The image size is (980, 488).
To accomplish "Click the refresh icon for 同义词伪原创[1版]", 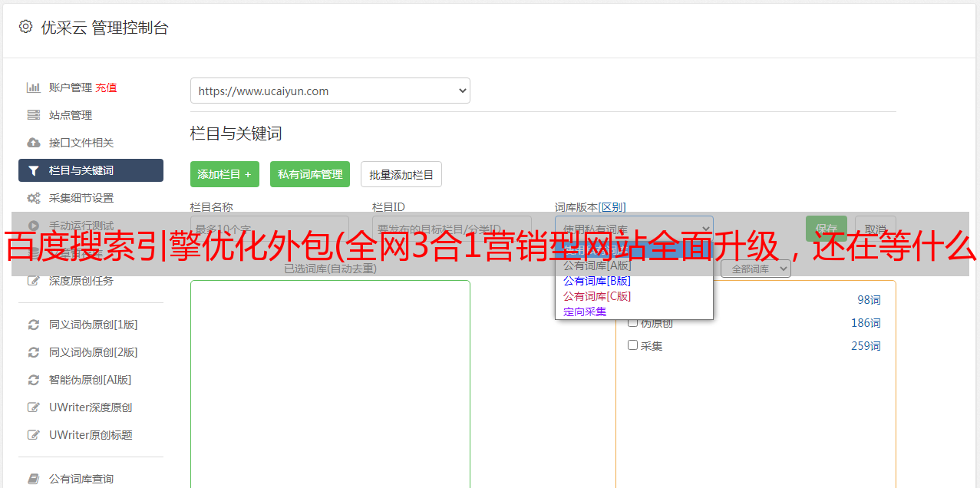I will pyautogui.click(x=34, y=325).
